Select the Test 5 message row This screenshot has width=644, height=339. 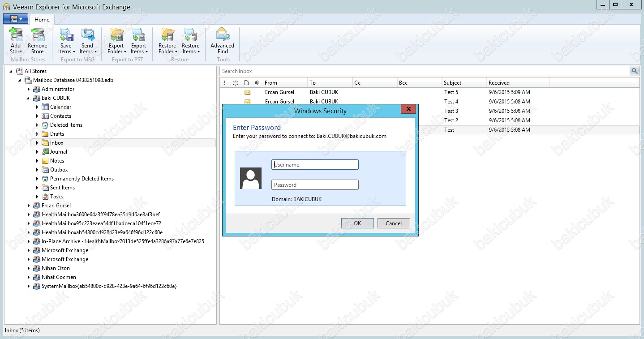coord(429,92)
